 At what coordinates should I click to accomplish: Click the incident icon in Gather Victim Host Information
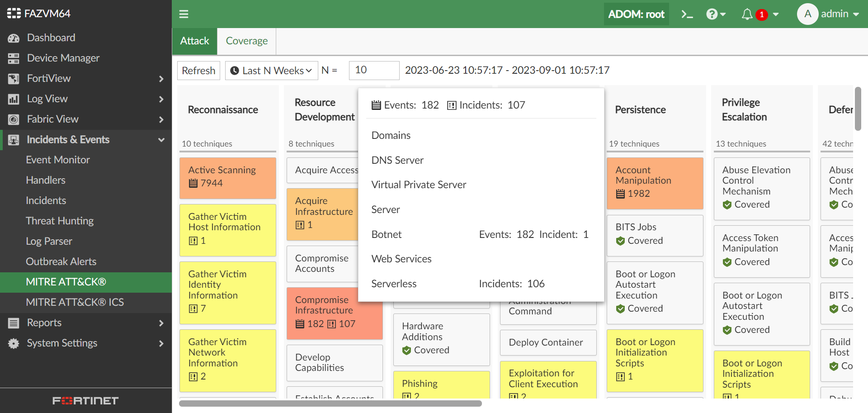[x=193, y=241]
